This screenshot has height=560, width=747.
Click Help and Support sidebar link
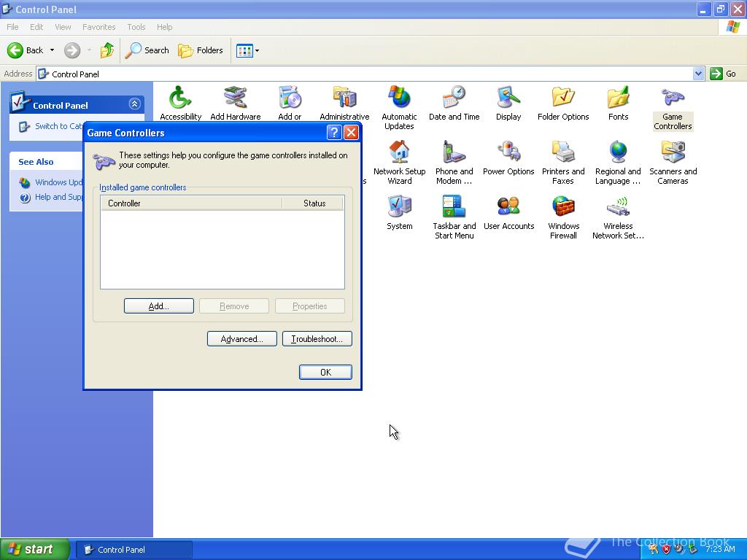[x=58, y=197]
